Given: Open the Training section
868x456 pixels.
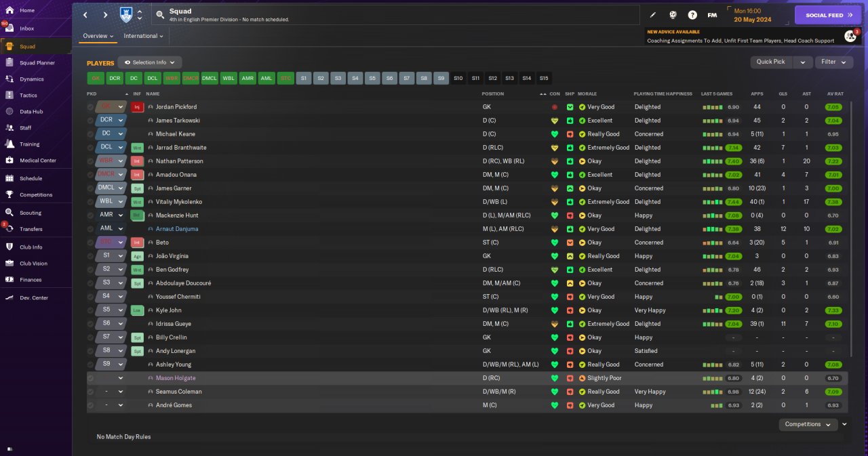Looking at the screenshot, I should pos(29,144).
